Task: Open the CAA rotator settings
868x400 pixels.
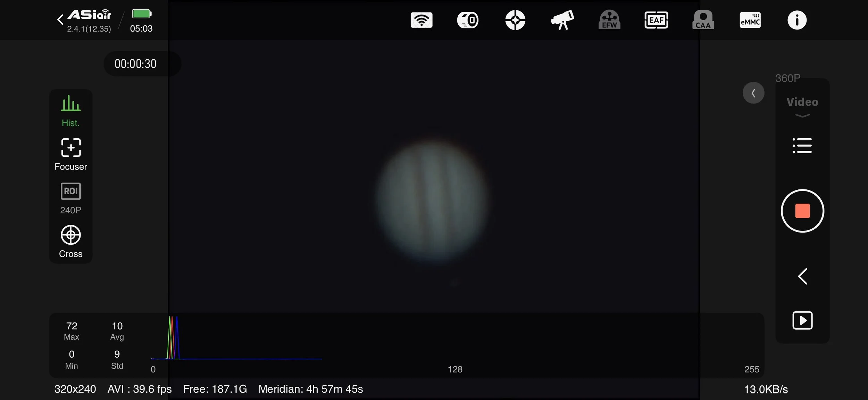Action: click(703, 20)
